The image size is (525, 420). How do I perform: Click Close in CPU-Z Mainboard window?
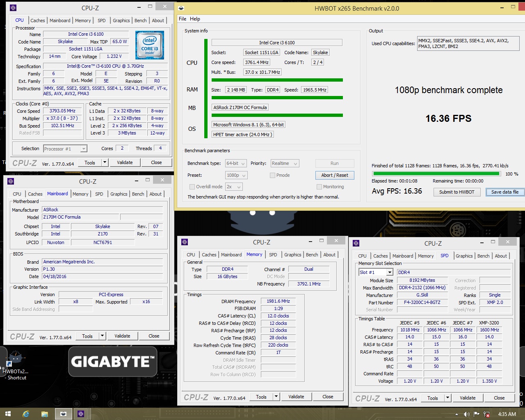(154, 336)
